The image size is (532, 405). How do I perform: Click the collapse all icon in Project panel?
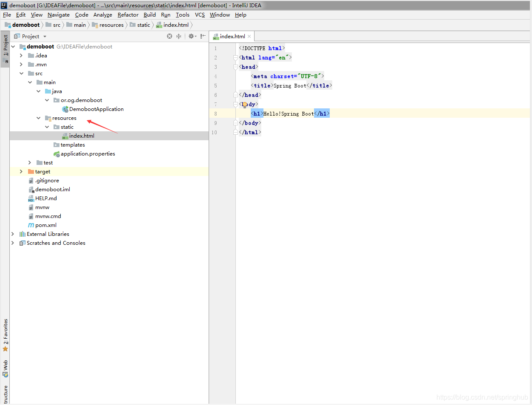tap(178, 36)
